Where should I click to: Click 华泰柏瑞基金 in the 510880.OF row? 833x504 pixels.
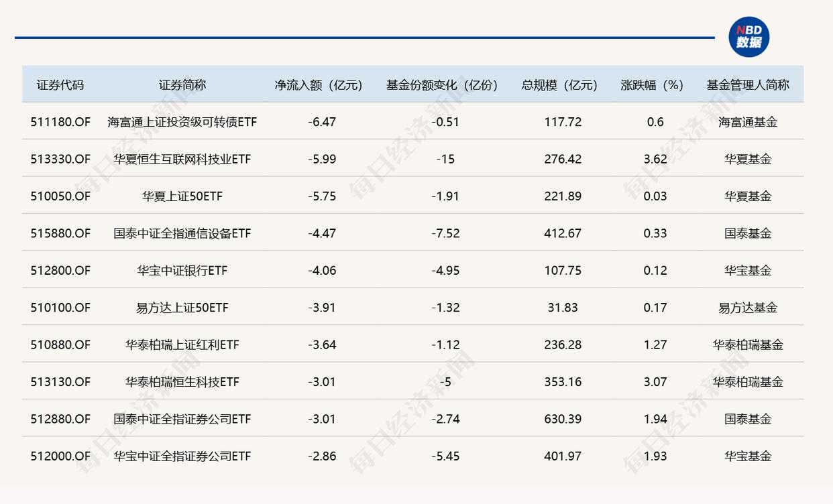click(748, 344)
